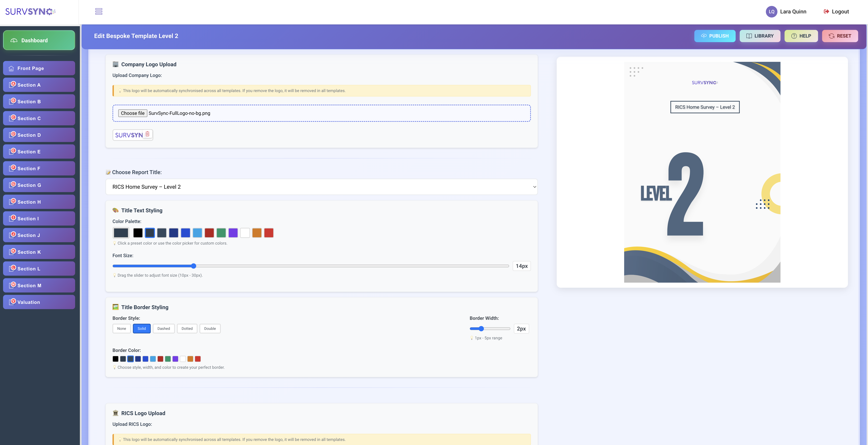Click the Front Page home icon
The height and width of the screenshot is (445, 868).
11,68
